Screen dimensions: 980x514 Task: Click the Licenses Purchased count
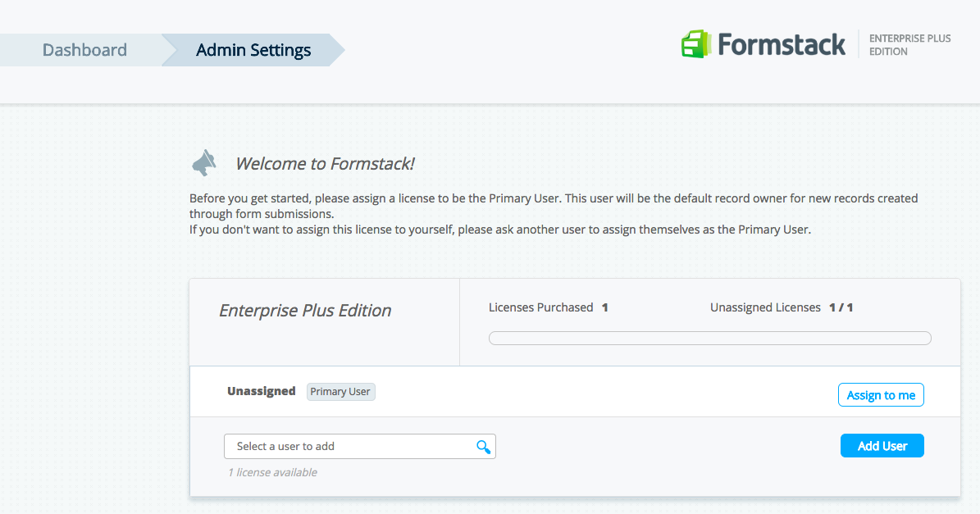click(x=604, y=307)
